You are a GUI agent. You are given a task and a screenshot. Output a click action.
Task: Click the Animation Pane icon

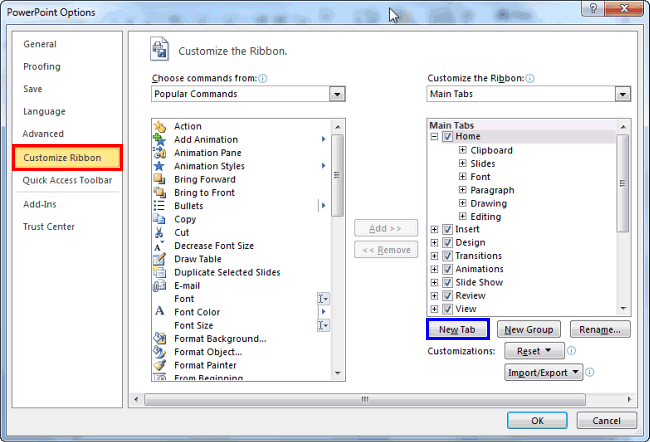click(160, 153)
